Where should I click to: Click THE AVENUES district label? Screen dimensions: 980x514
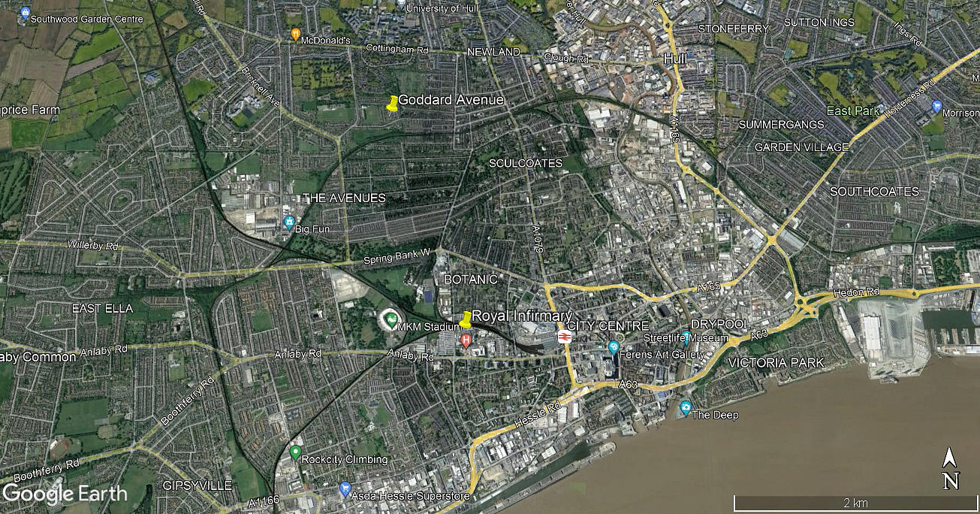pyautogui.click(x=344, y=198)
